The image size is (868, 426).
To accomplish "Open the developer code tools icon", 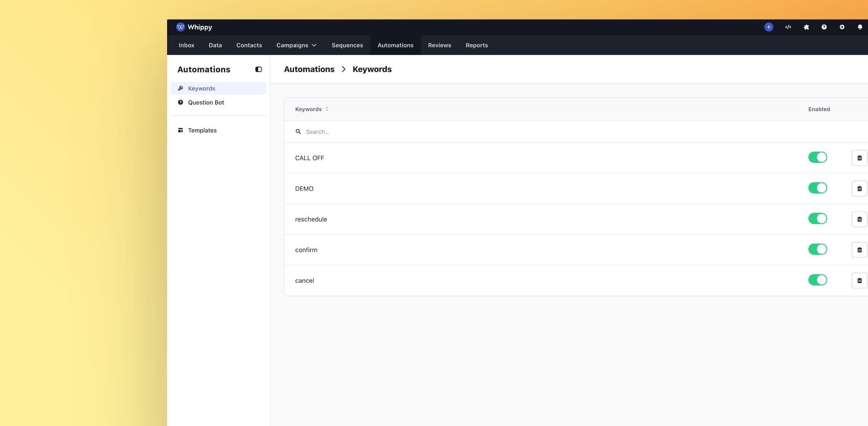I will (788, 27).
